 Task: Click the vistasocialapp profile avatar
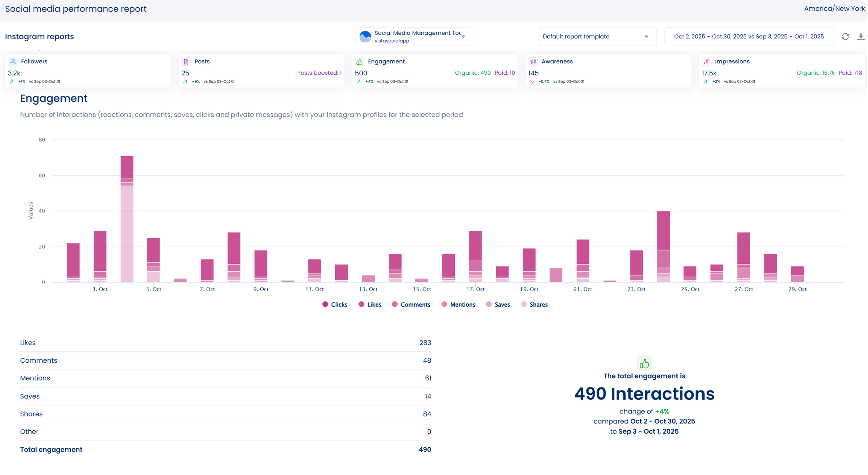365,37
